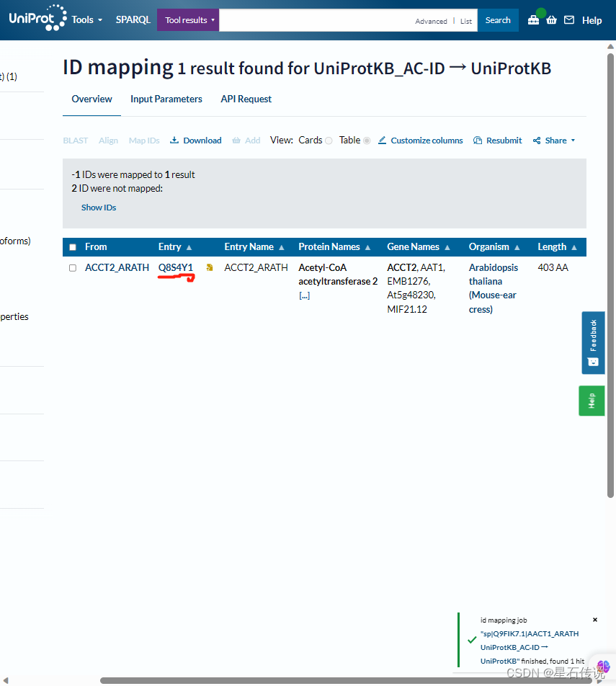
Task: Open the Feedback side tab
Action: tap(593, 342)
